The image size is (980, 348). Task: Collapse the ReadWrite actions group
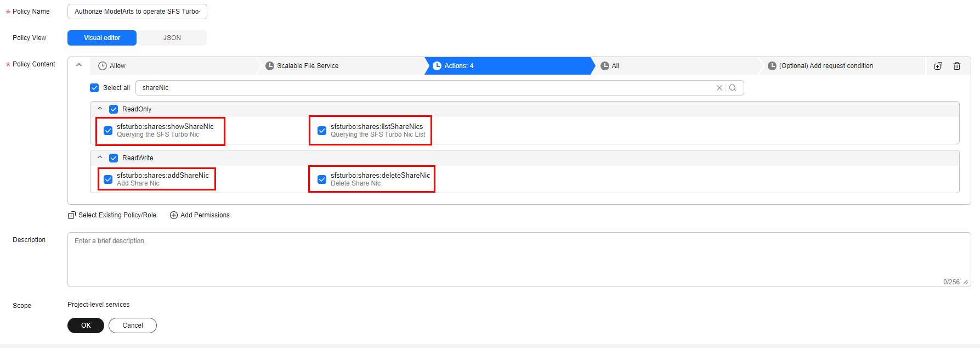point(100,158)
